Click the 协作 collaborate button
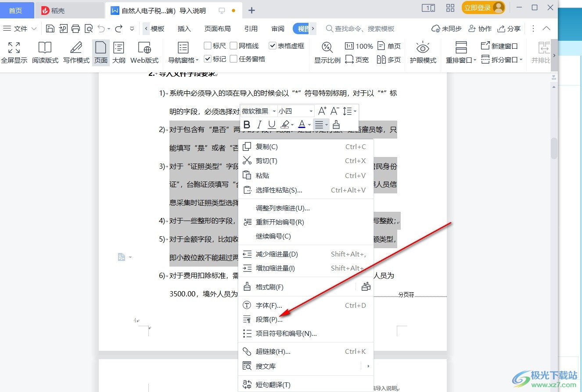 480,29
